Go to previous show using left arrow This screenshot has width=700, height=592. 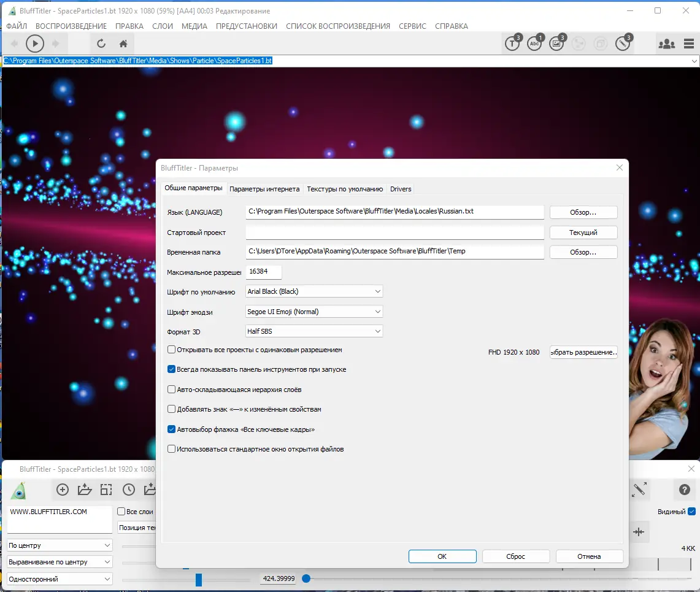coord(14,44)
